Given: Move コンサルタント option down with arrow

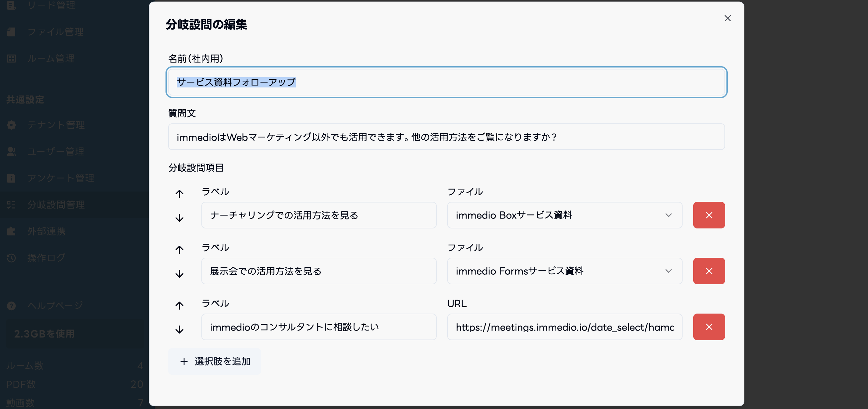Looking at the screenshot, I should click(179, 330).
